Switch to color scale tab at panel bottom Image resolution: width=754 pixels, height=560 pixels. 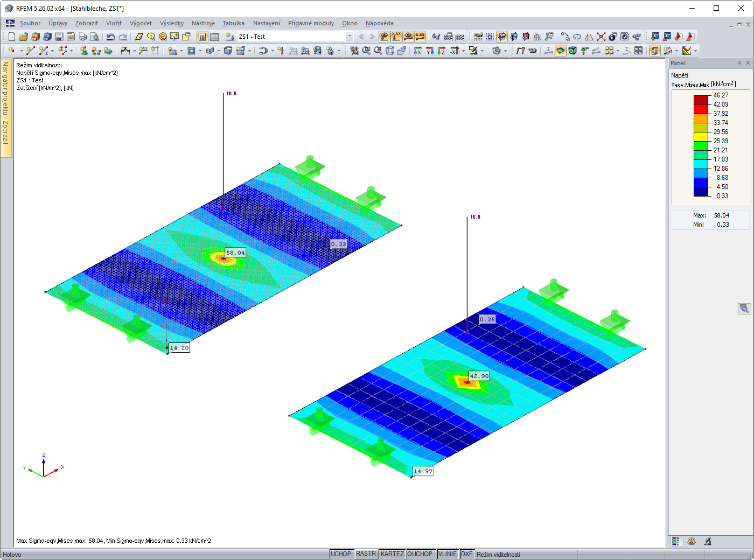click(x=676, y=541)
